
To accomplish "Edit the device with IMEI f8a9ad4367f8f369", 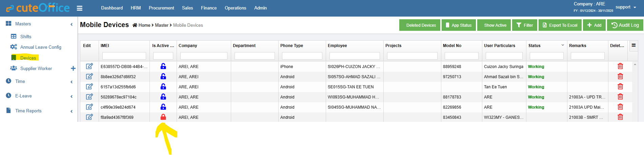I will pyautogui.click(x=89, y=117).
